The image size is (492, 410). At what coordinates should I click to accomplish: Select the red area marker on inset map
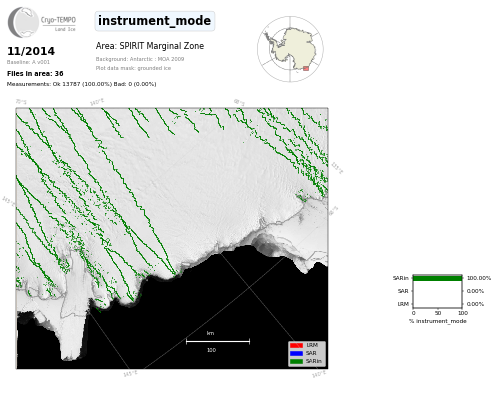[306, 68]
